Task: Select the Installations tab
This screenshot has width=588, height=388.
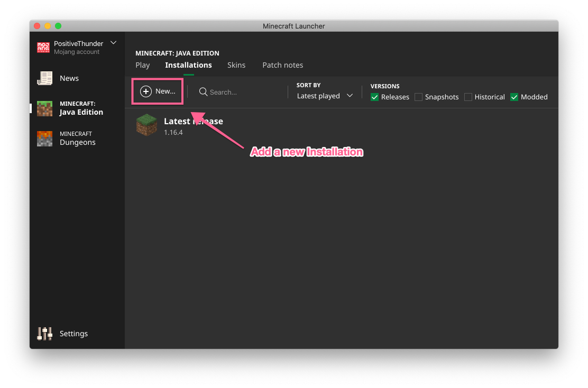Action: tap(188, 65)
